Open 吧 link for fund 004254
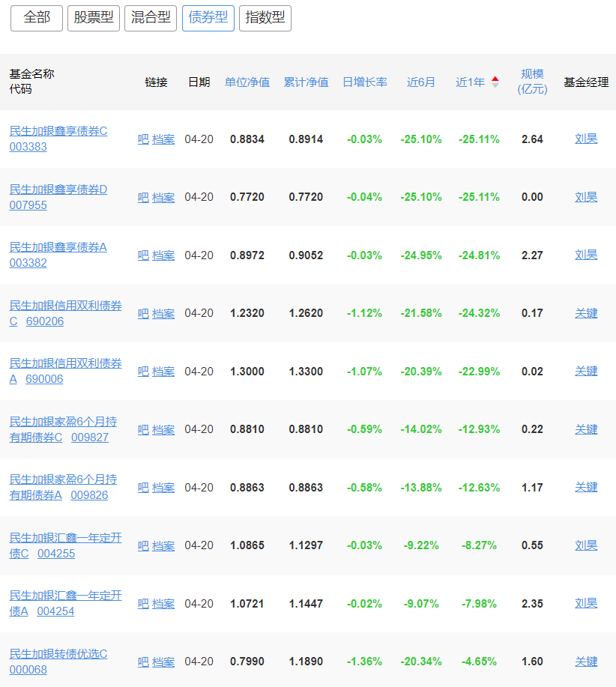616x687 pixels. pyautogui.click(x=143, y=604)
